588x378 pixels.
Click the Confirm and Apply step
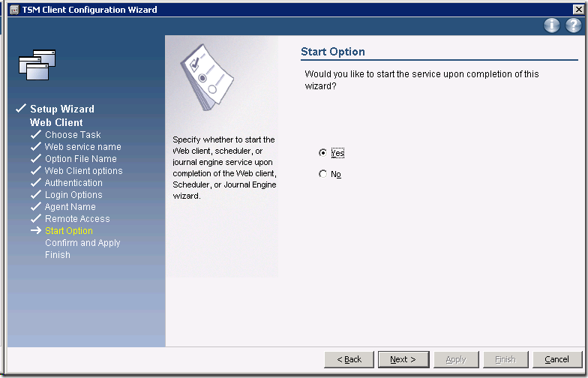[x=82, y=243]
